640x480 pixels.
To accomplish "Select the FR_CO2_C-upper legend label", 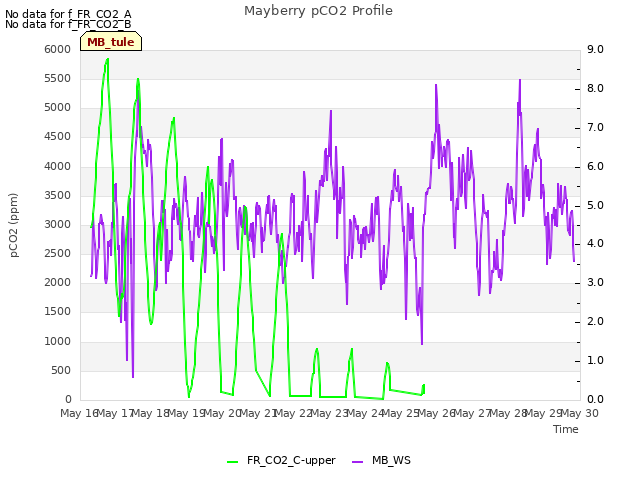I will 291,460.
